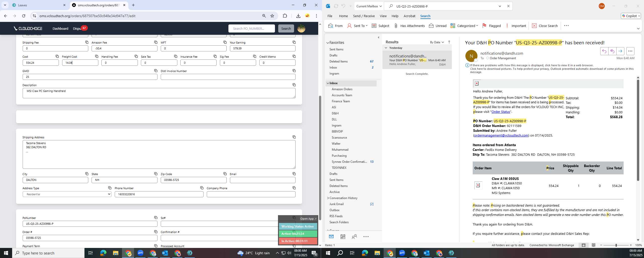Forward the D&H email
The width and height of the screenshot is (644, 258).
pos(620,51)
